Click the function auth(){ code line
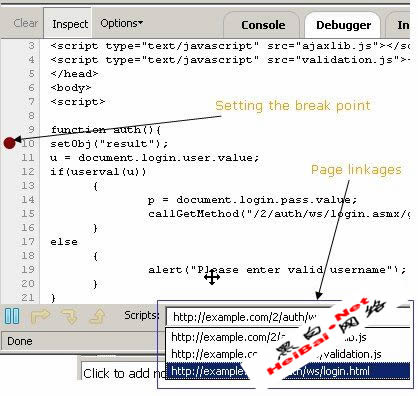 (x=106, y=130)
